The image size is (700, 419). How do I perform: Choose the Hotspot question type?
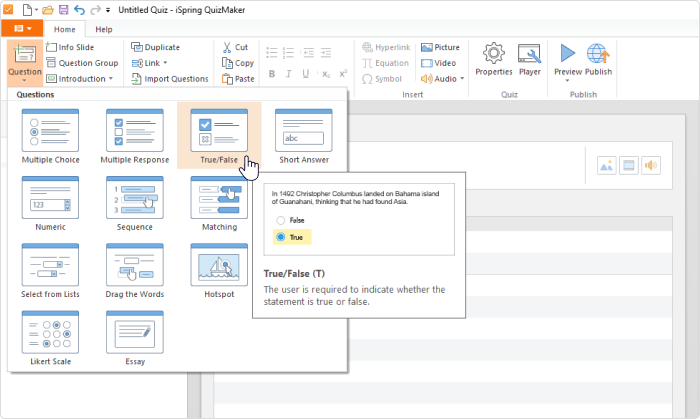point(219,271)
